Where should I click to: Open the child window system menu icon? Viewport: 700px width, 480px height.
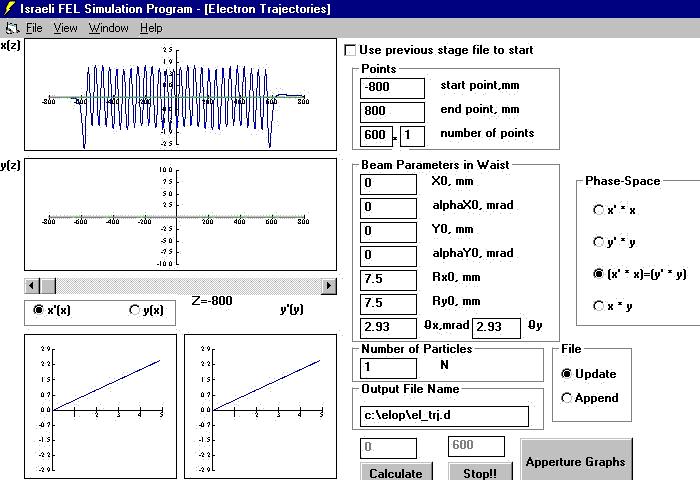[12, 28]
